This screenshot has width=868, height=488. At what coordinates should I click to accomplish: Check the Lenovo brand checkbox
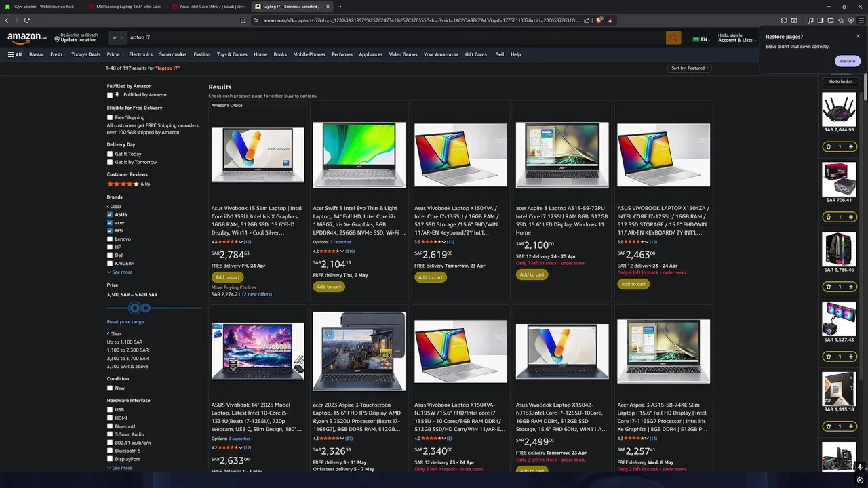click(110, 239)
